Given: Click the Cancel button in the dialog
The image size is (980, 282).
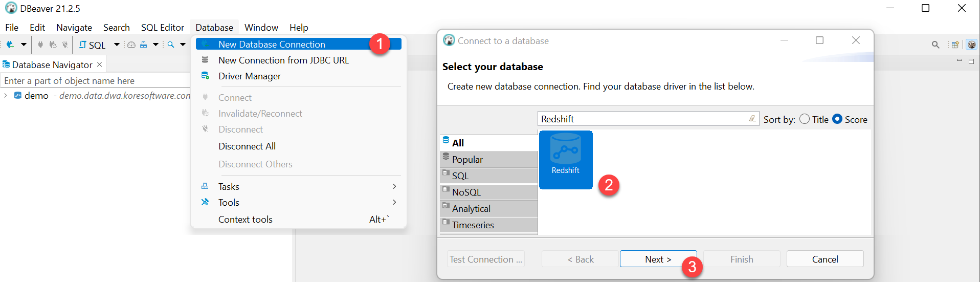Looking at the screenshot, I should coord(825,259).
